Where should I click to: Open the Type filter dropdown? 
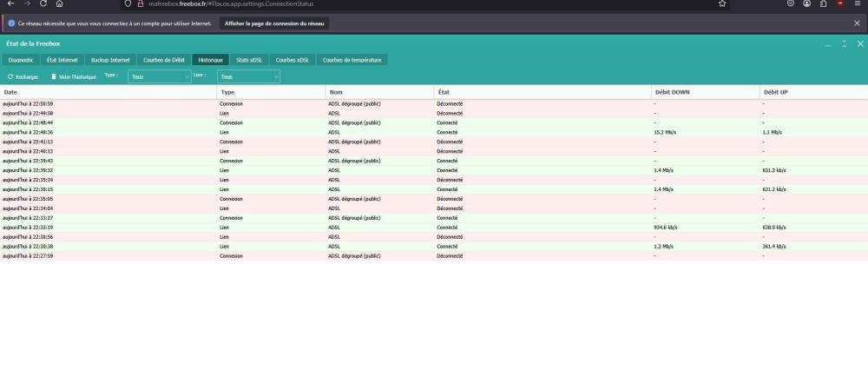click(160, 77)
